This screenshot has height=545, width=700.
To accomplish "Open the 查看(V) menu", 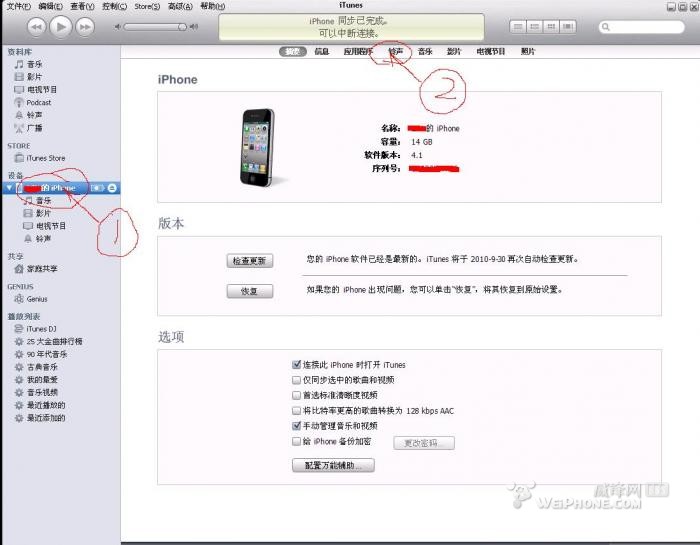I will click(82, 6).
